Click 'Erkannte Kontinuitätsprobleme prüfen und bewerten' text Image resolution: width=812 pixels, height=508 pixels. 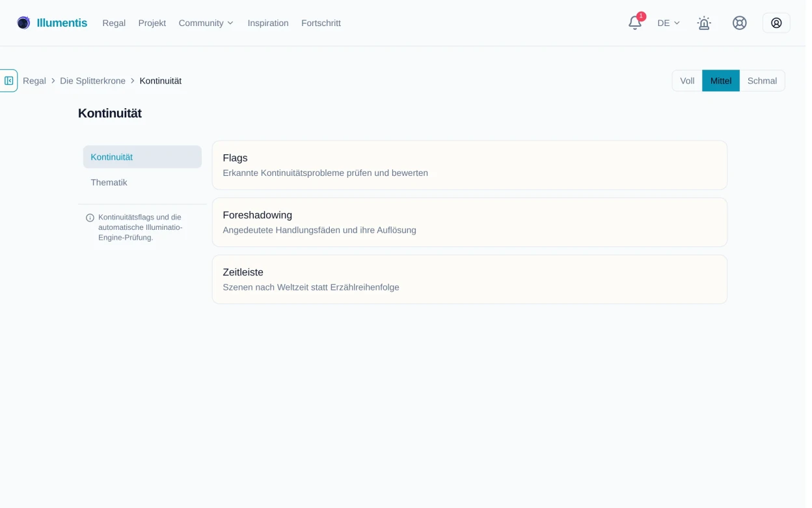325,173
